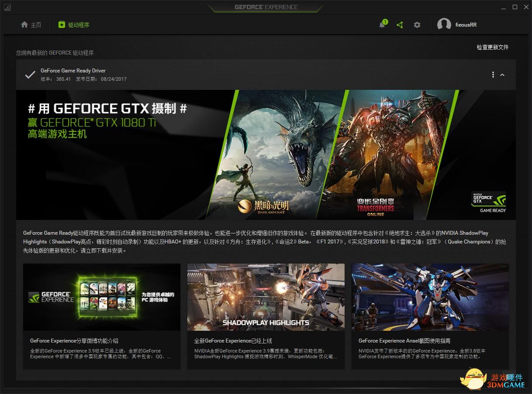The width and height of the screenshot is (532, 394).
Task: Open the GeForce Experience PC gaming thumbnail
Action: click(102, 297)
